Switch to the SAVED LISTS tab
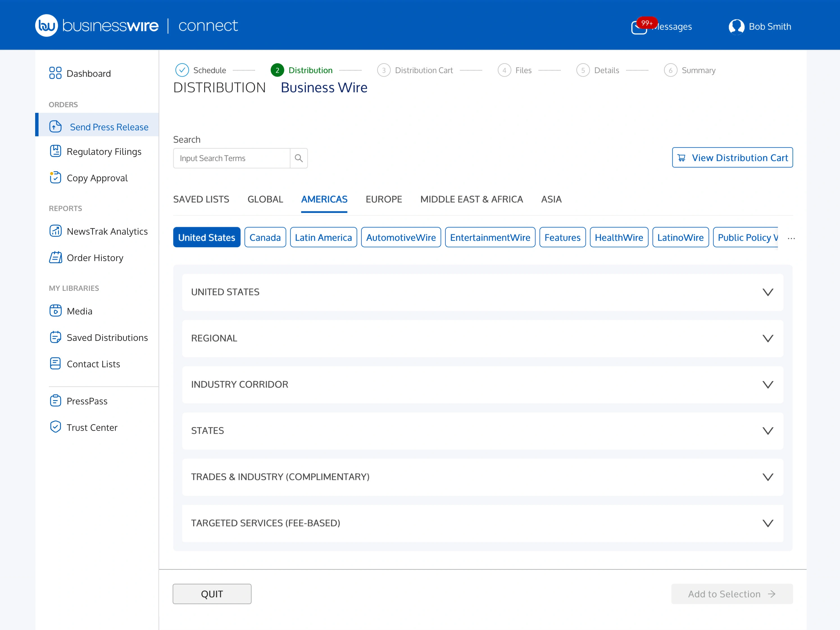The height and width of the screenshot is (630, 840). click(201, 199)
